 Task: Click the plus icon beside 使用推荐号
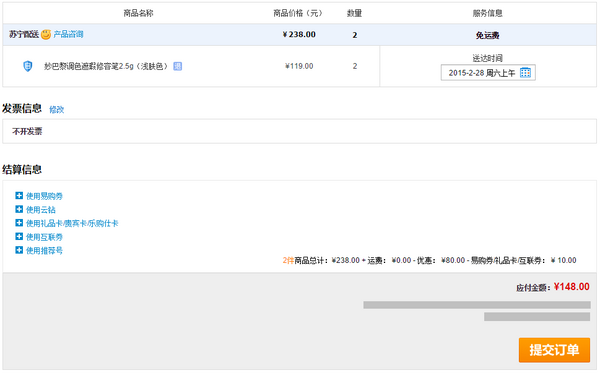[19, 250]
